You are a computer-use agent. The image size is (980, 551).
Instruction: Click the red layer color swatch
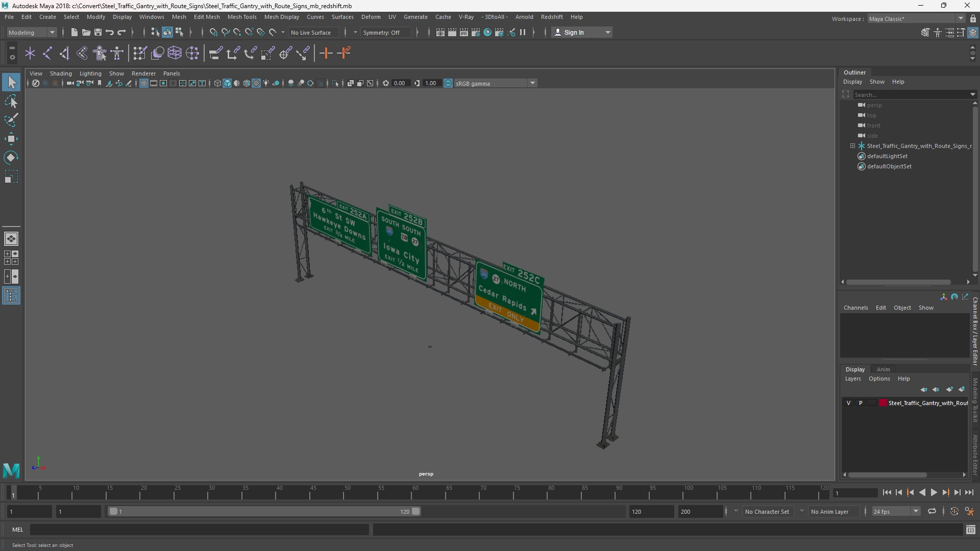pyautogui.click(x=883, y=403)
